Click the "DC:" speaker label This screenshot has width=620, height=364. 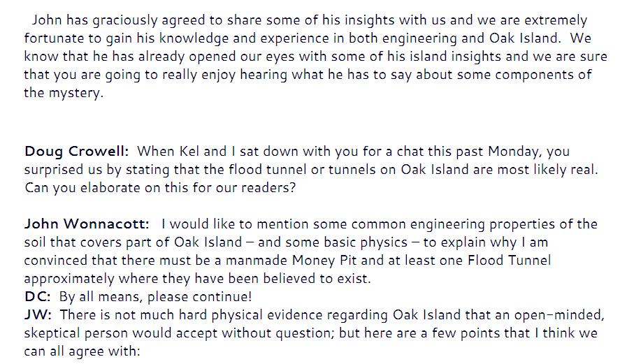pyautogui.click(x=38, y=297)
